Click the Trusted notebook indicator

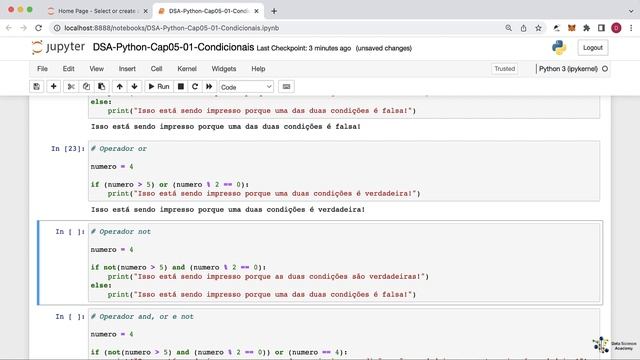pos(504,69)
